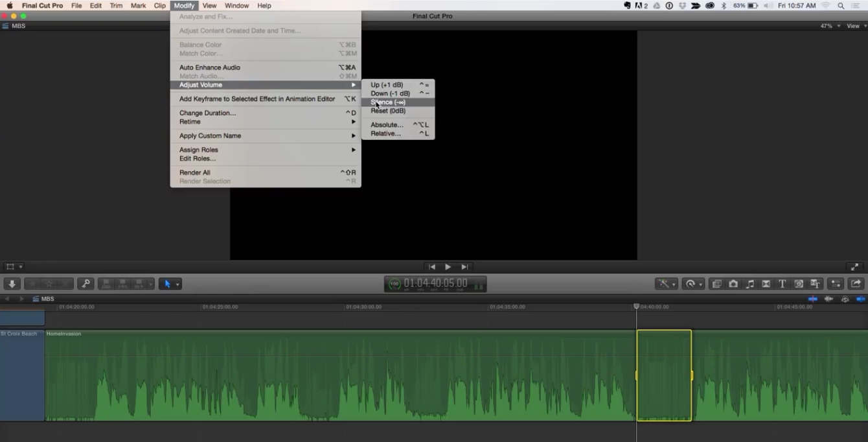Show the Effects browser icon
The image size is (868, 442).
point(716,284)
